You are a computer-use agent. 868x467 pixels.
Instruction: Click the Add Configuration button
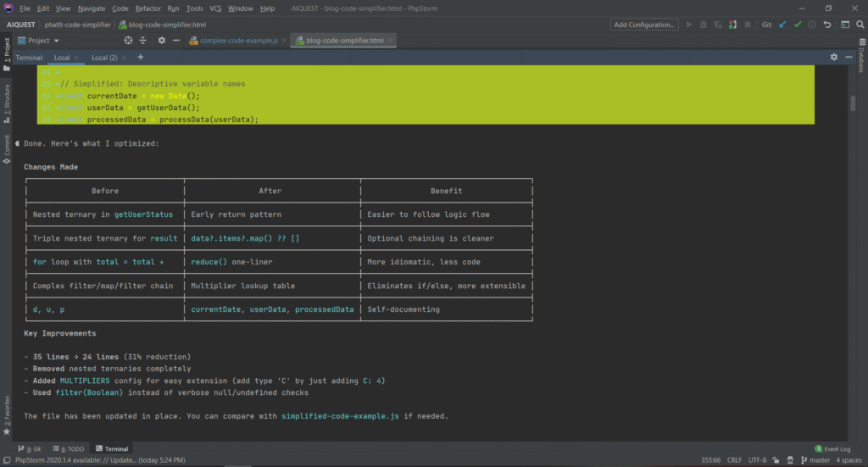coord(645,25)
